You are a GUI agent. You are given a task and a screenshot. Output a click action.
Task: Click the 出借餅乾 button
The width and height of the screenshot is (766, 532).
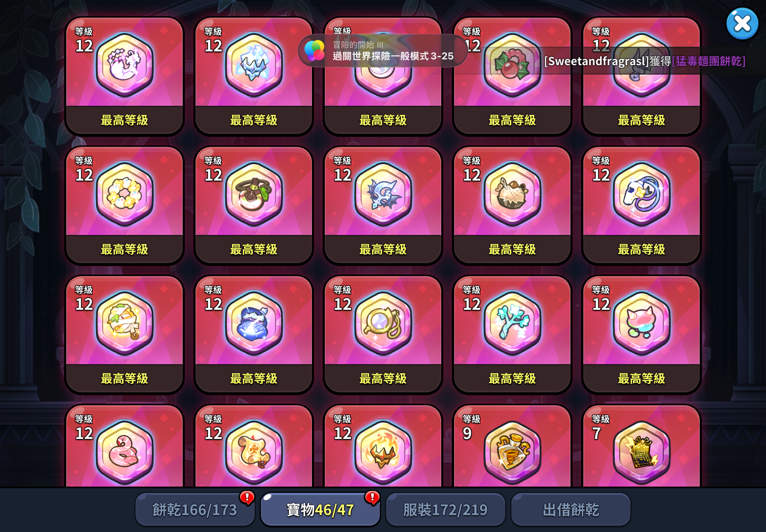pyautogui.click(x=571, y=509)
